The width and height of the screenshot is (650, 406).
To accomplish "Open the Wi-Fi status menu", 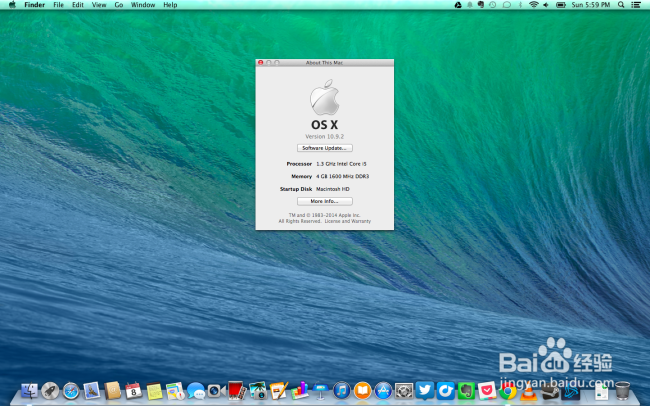I will (534, 5).
